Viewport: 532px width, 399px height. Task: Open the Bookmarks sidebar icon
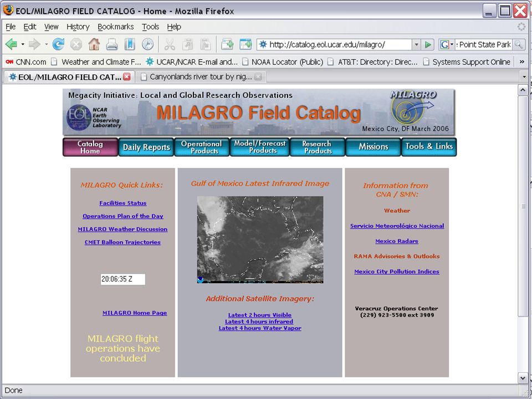(130, 44)
